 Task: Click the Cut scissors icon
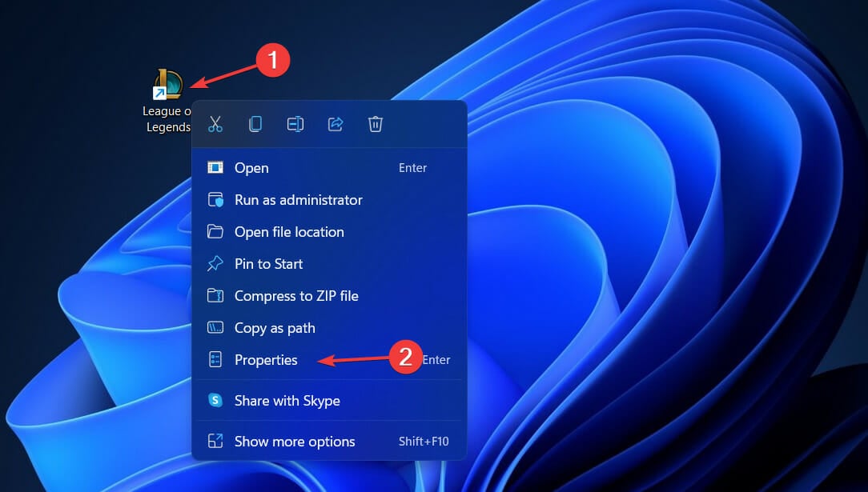(215, 124)
